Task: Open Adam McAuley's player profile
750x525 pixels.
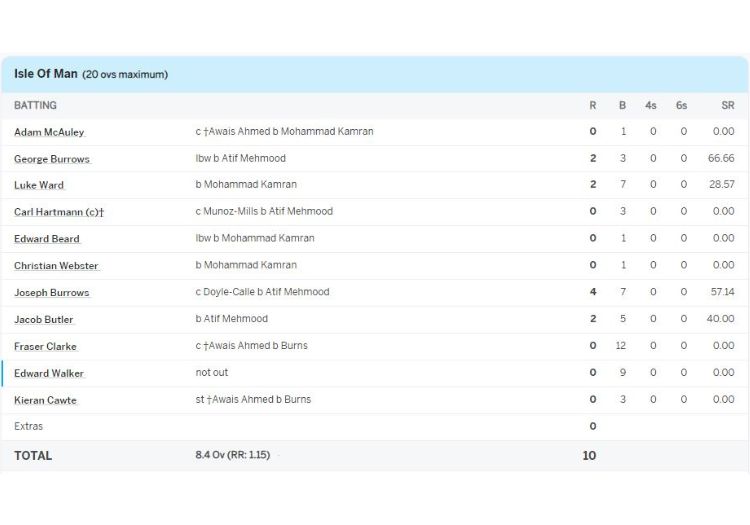Action: pyautogui.click(x=49, y=132)
